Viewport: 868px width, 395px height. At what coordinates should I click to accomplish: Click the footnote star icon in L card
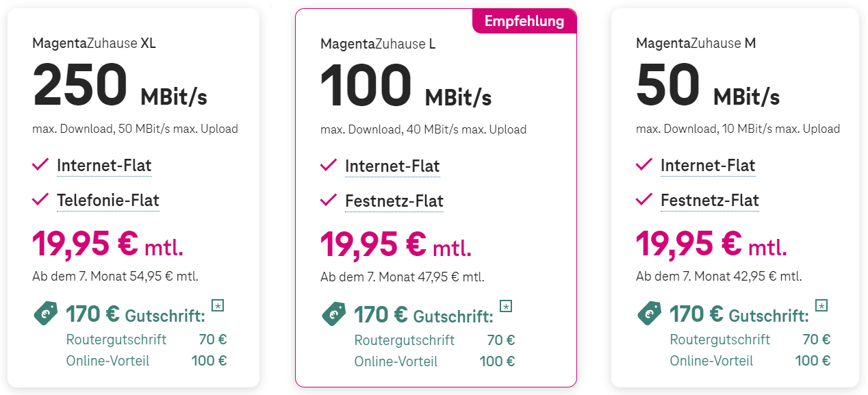[506, 305]
